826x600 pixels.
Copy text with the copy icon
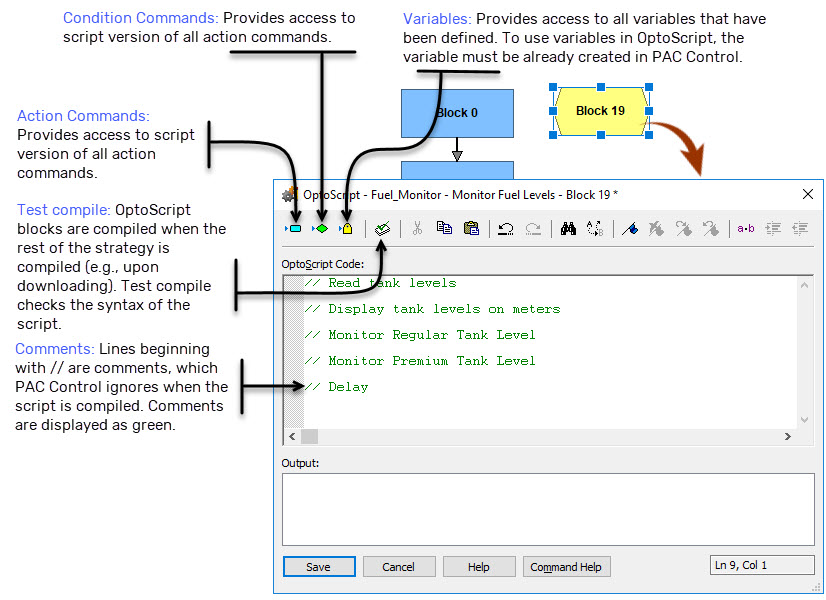click(x=443, y=228)
